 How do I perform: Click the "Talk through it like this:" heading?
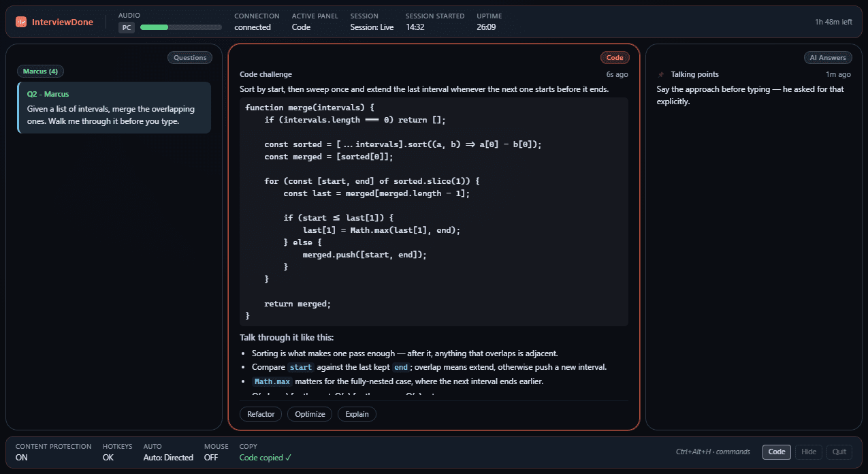pyautogui.click(x=287, y=338)
